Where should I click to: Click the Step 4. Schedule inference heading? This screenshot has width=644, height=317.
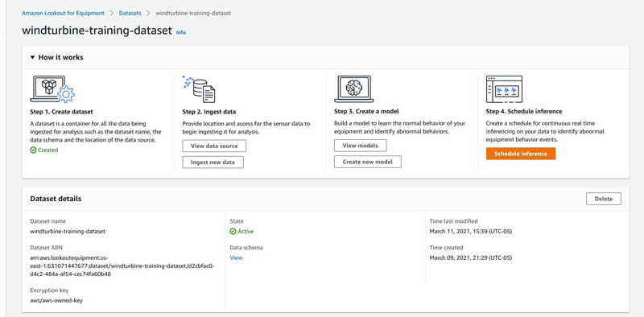click(x=524, y=111)
